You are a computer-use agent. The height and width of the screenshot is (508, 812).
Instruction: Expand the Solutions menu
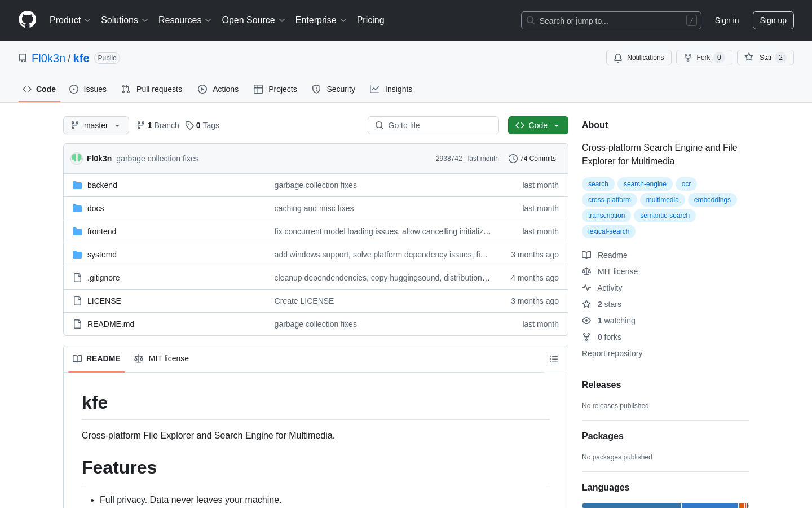125,20
